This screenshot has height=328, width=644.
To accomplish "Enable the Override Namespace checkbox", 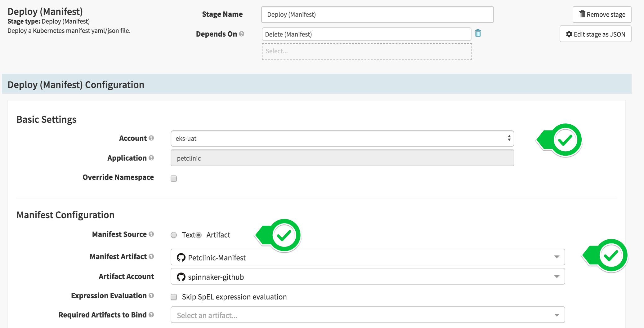I will (174, 178).
